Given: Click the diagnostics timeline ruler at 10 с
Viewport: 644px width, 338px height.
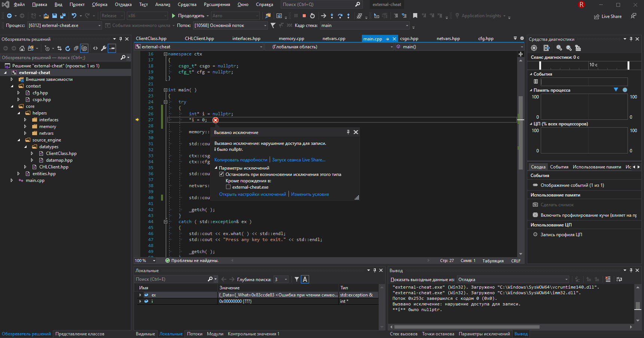Looking at the screenshot, I should point(593,65).
